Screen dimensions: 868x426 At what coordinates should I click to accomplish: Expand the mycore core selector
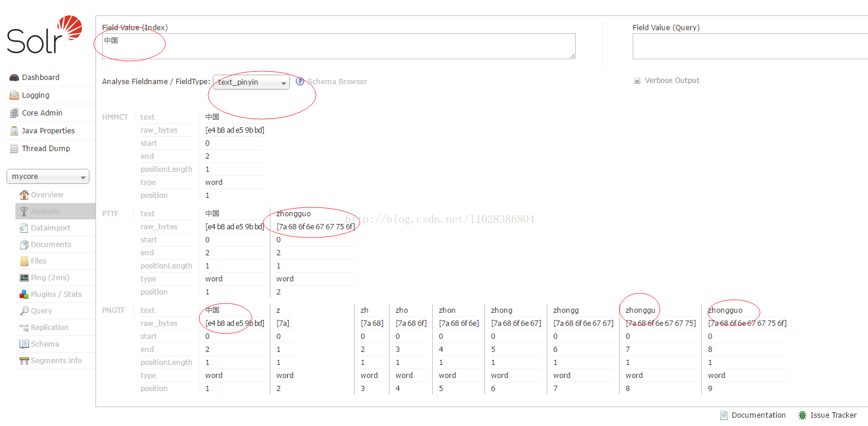point(48,177)
